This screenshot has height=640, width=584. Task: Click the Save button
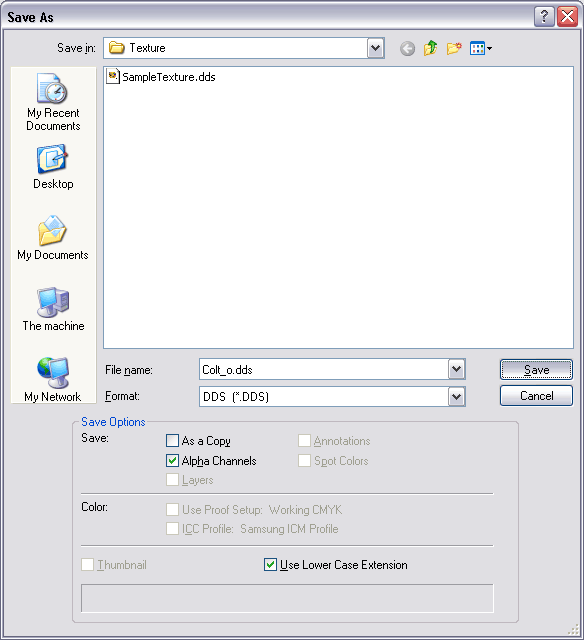coord(536,370)
